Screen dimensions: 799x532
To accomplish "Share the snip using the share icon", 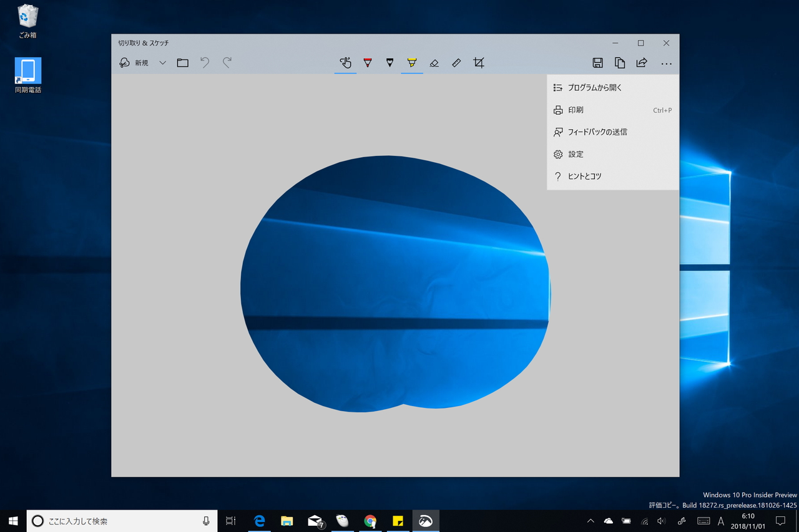I will tap(642, 63).
